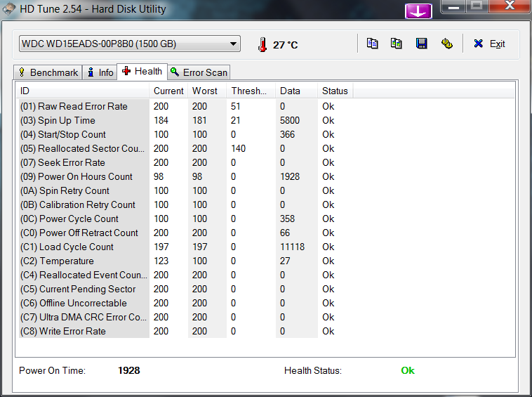This screenshot has height=397, width=532.
Task: Open the options tools icon
Action: click(x=447, y=44)
